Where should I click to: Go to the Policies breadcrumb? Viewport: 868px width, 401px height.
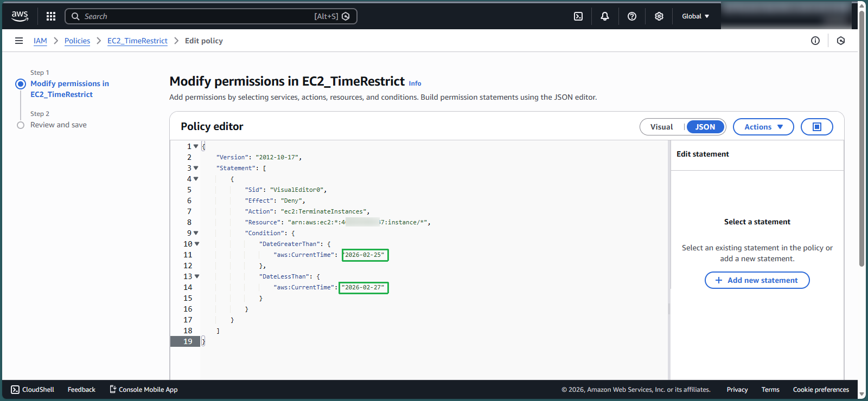[77, 41]
